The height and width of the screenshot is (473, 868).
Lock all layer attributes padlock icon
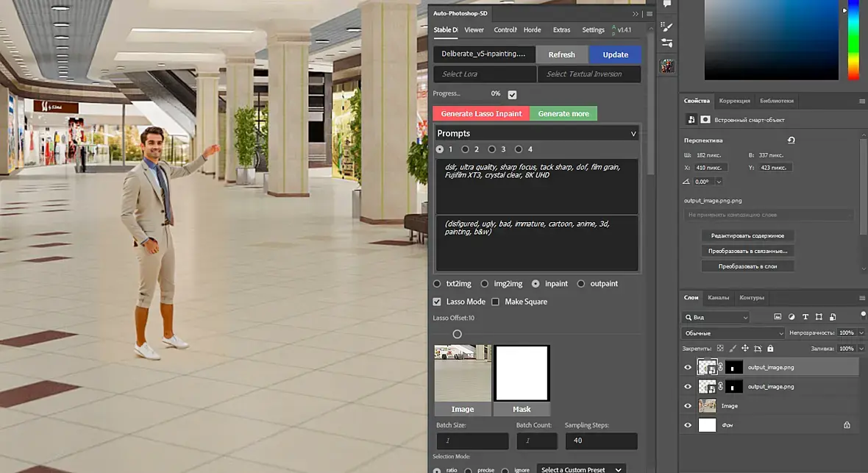(x=770, y=349)
